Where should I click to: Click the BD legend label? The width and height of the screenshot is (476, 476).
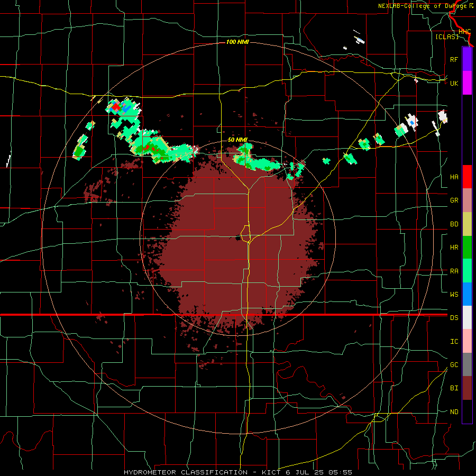coord(454,224)
